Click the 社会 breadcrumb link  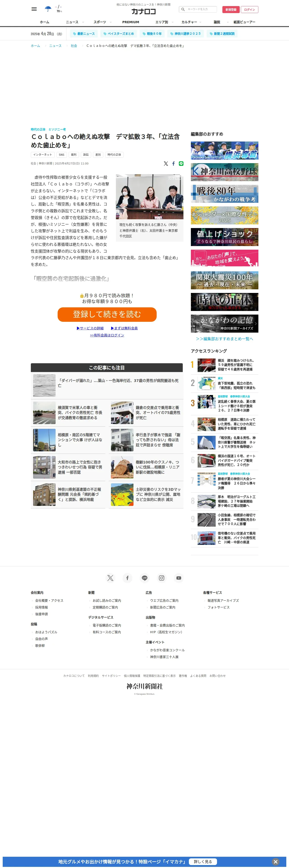coord(74,46)
